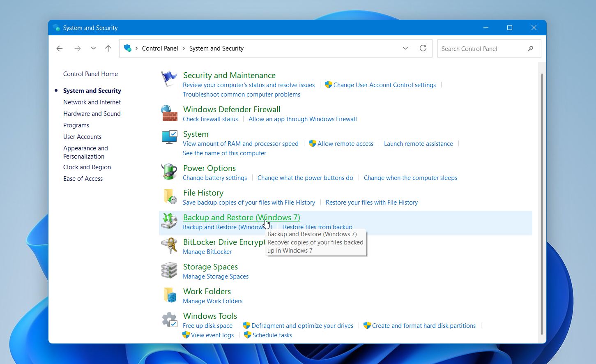Expand the root chevron in the address bar
The height and width of the screenshot is (364, 596).
[x=136, y=48]
